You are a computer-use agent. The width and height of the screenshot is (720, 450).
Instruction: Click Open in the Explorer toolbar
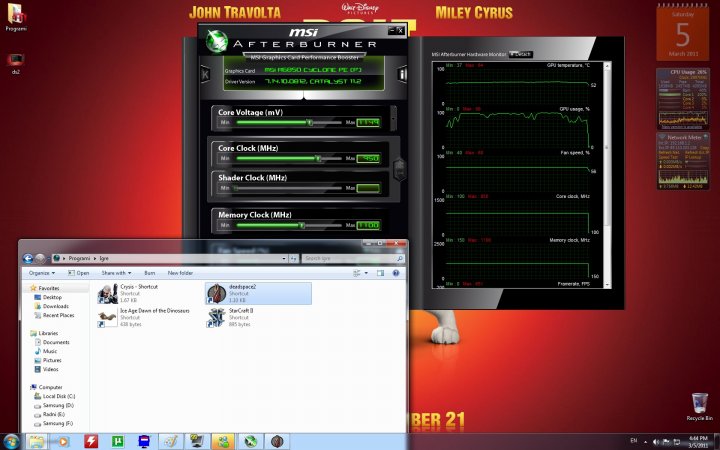[79, 273]
